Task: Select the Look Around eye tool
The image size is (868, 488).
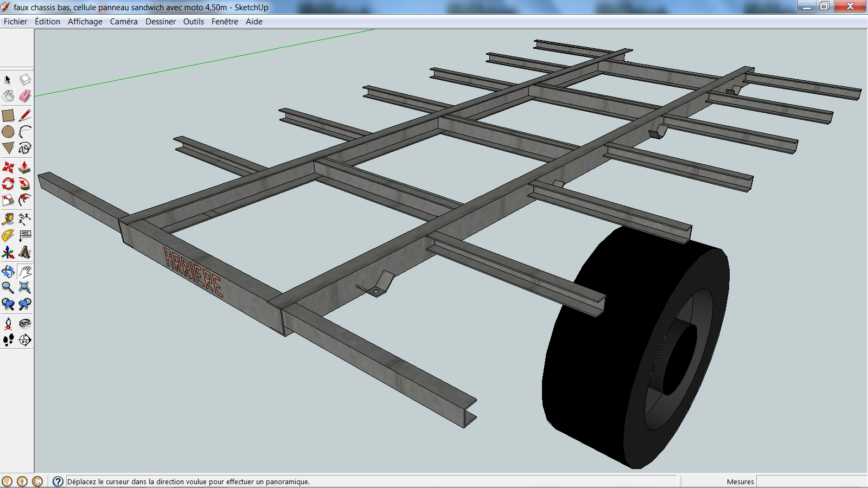Action: tap(25, 324)
